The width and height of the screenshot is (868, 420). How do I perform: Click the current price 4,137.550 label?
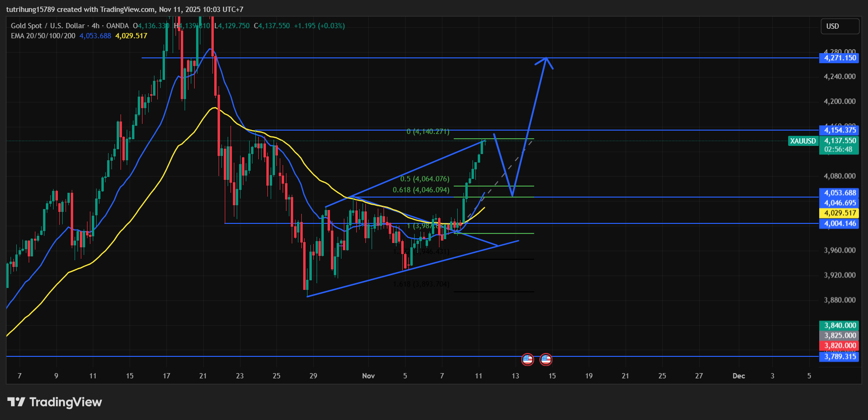(x=839, y=141)
